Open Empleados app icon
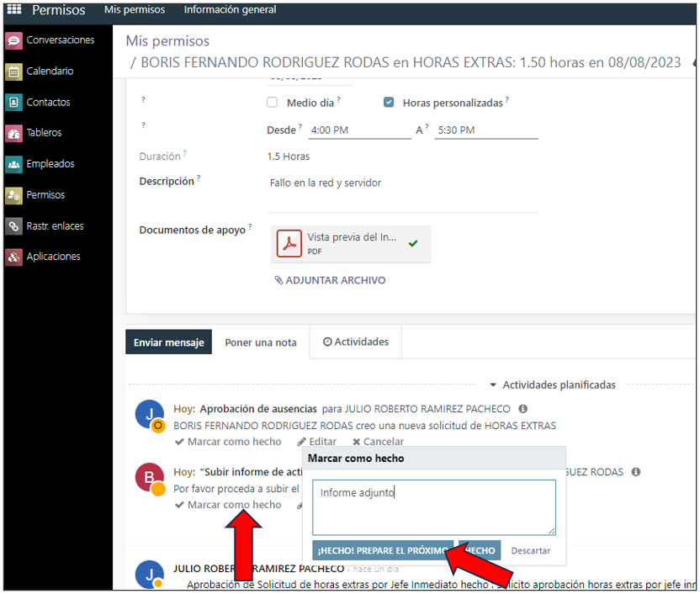This screenshot has width=700, height=594. coord(13,164)
